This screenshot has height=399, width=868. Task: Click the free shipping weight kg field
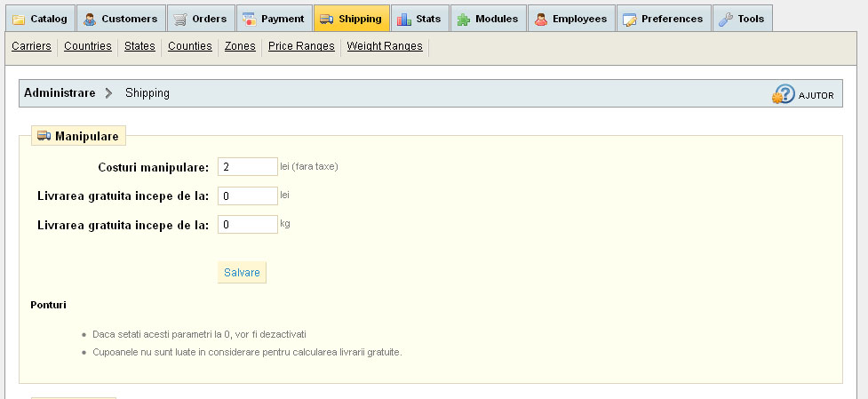coord(248,225)
